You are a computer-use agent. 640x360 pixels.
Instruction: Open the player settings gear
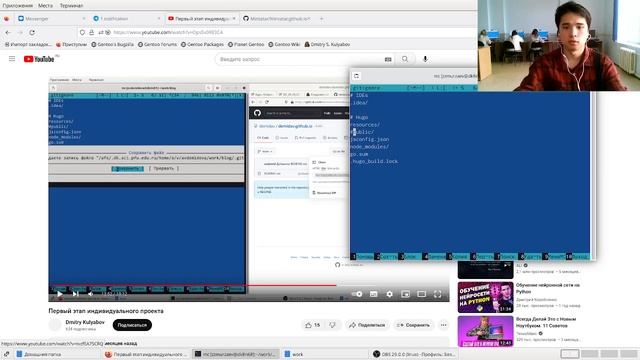click(389, 294)
